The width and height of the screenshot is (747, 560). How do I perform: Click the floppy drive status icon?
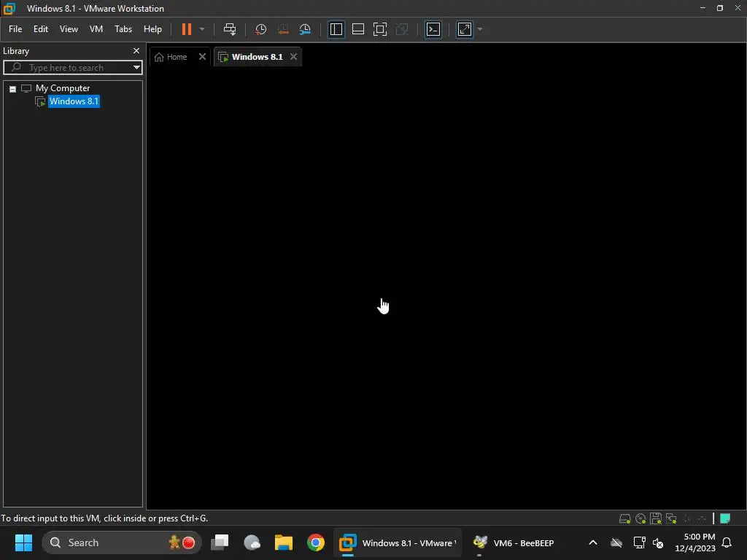tap(656, 518)
